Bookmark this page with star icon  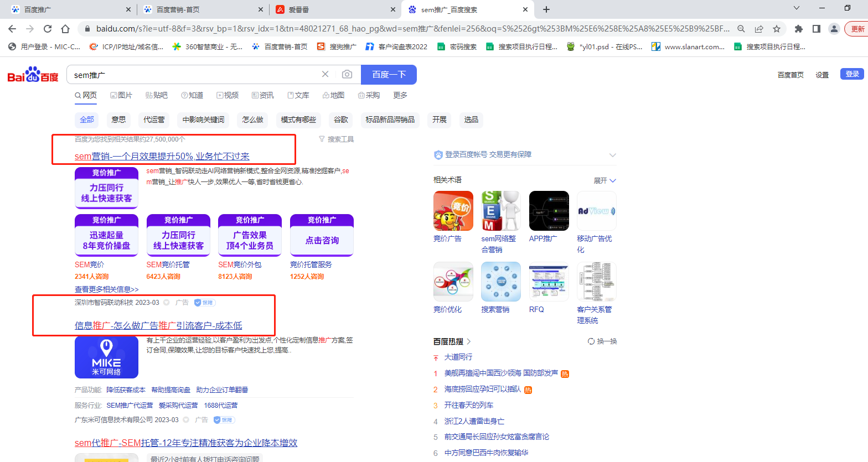[x=777, y=29]
